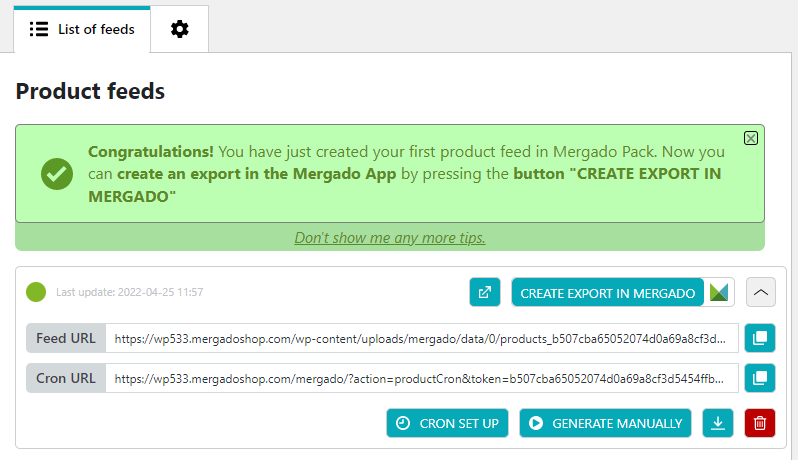The image size is (798, 460).
Task: Open the Cron Set Up dialog
Action: pos(447,423)
